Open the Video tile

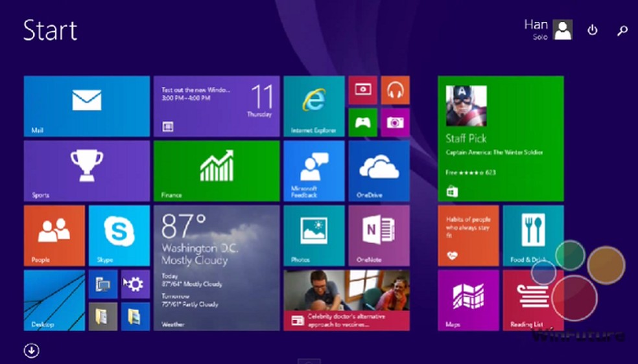(x=363, y=90)
